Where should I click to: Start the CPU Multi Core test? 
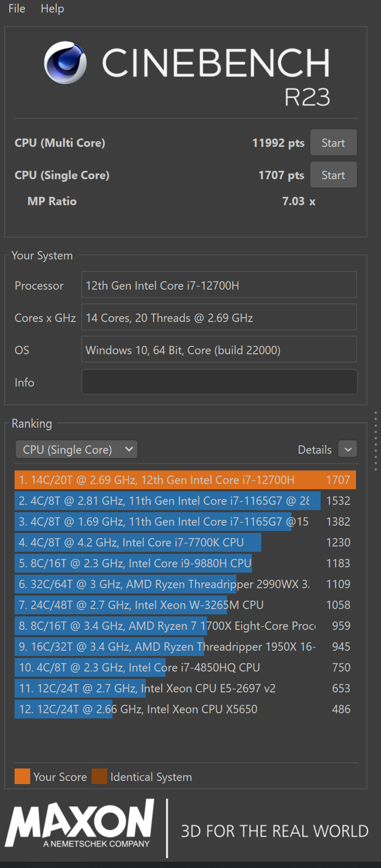(x=333, y=143)
